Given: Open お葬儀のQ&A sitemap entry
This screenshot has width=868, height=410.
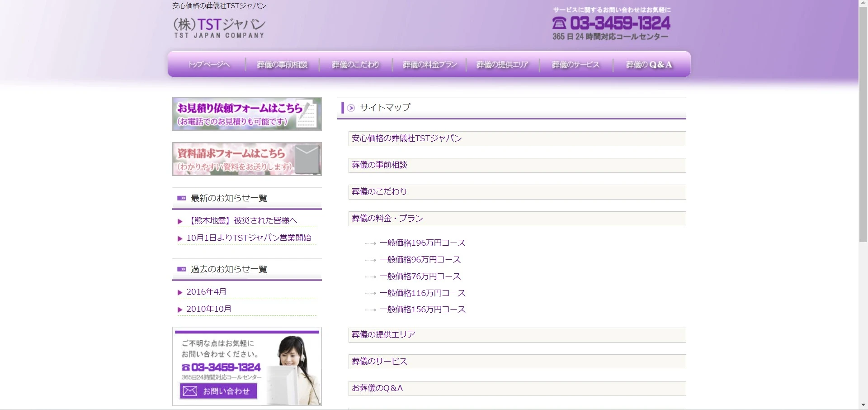Looking at the screenshot, I should pos(377,388).
